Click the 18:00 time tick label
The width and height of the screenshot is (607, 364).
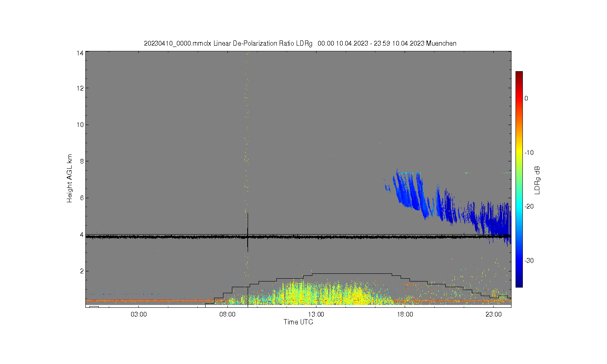pos(405,314)
